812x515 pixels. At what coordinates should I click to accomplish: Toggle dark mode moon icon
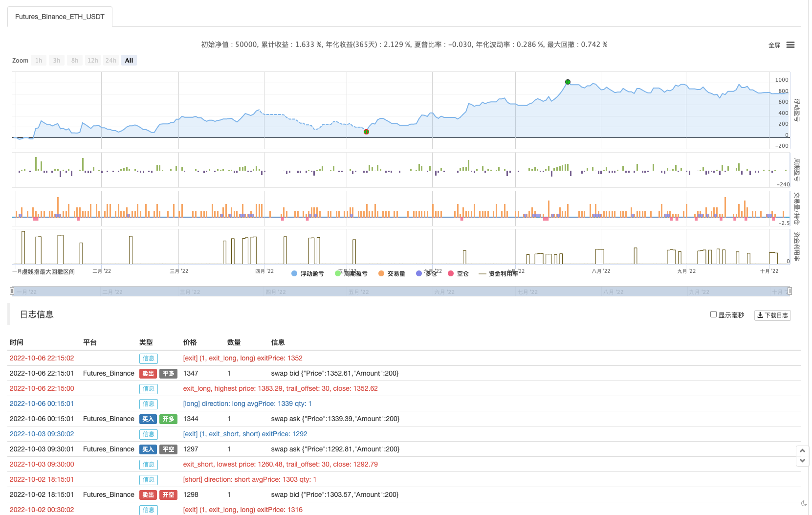pos(804,503)
